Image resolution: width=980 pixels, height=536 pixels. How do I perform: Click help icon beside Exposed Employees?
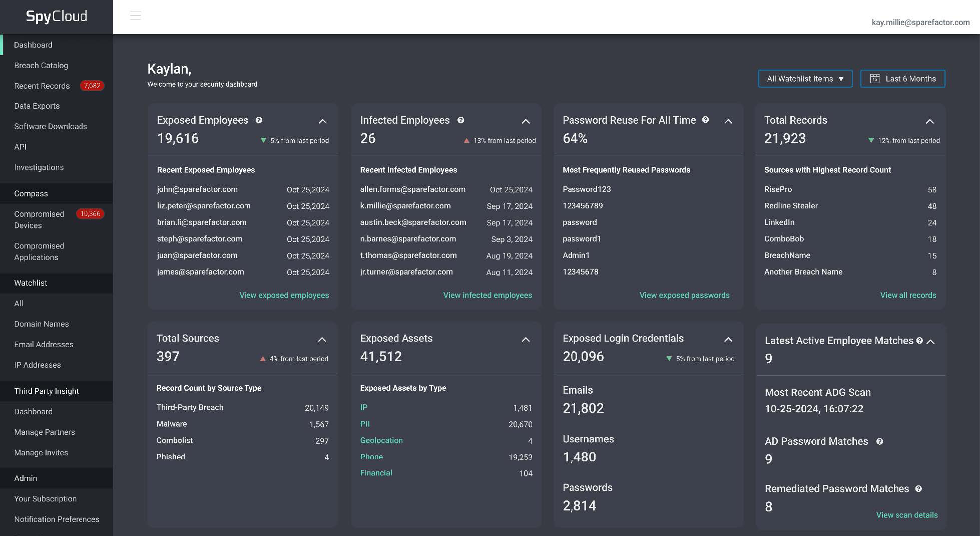259,120
